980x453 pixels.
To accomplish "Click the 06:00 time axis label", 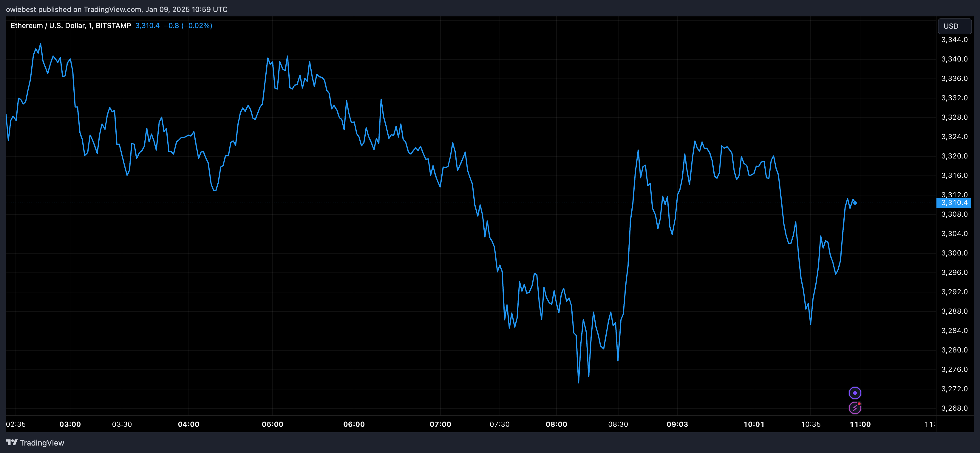I will (x=354, y=424).
